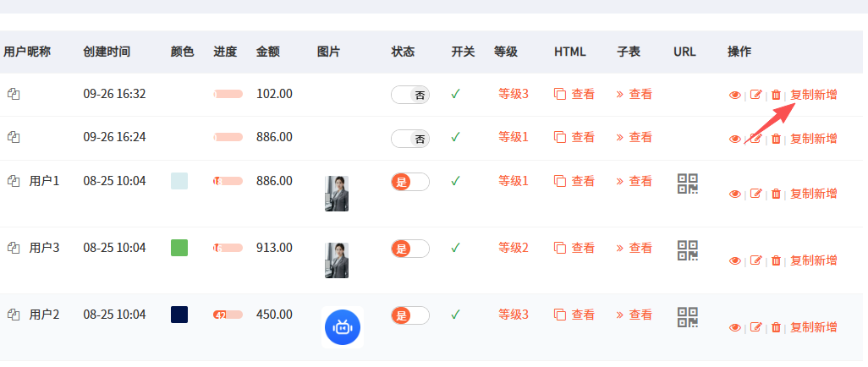The image size is (868, 367).
Task: Click 复制新增 in the first row
Action: point(814,95)
